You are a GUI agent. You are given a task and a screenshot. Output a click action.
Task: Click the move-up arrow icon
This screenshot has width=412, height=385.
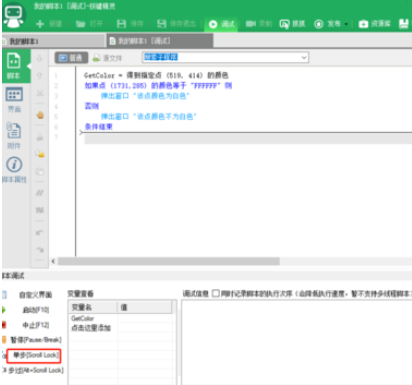coord(39,75)
